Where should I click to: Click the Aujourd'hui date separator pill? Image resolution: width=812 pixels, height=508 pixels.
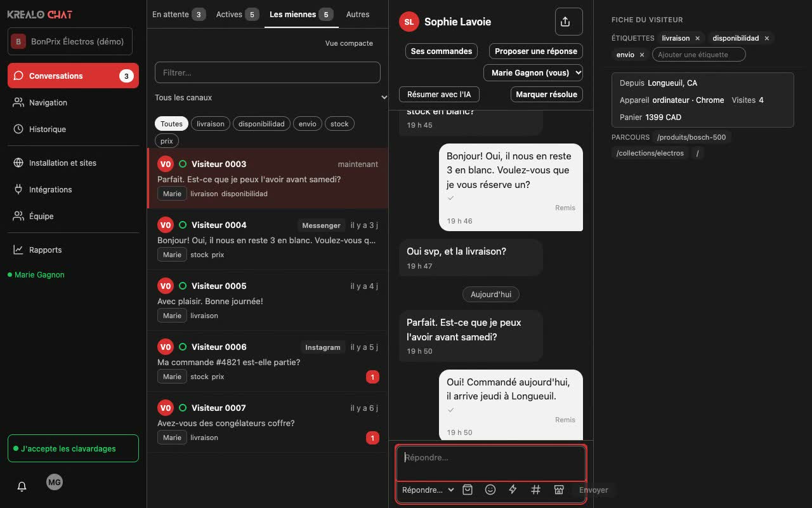[491, 295]
